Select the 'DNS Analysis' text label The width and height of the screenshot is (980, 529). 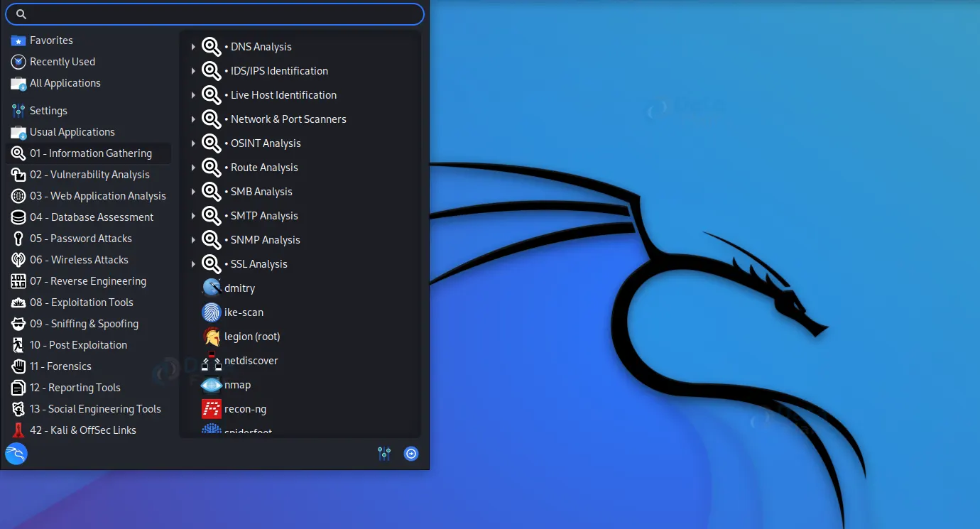tap(261, 47)
